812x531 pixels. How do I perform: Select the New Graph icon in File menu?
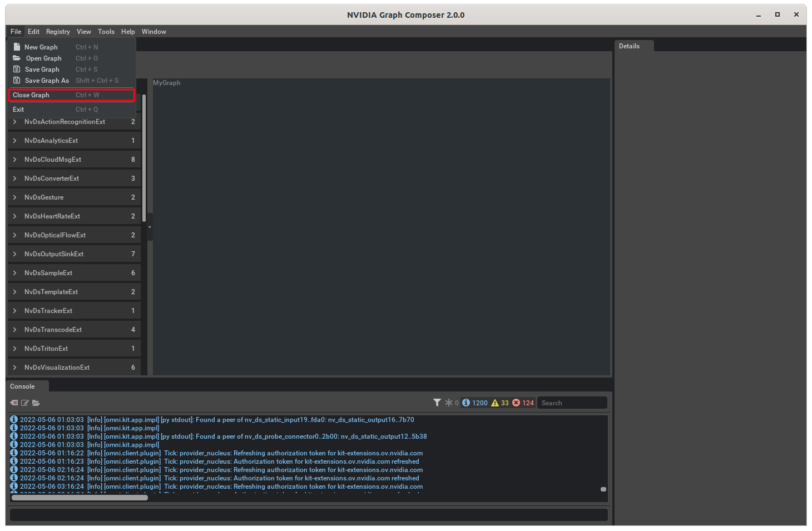point(17,47)
